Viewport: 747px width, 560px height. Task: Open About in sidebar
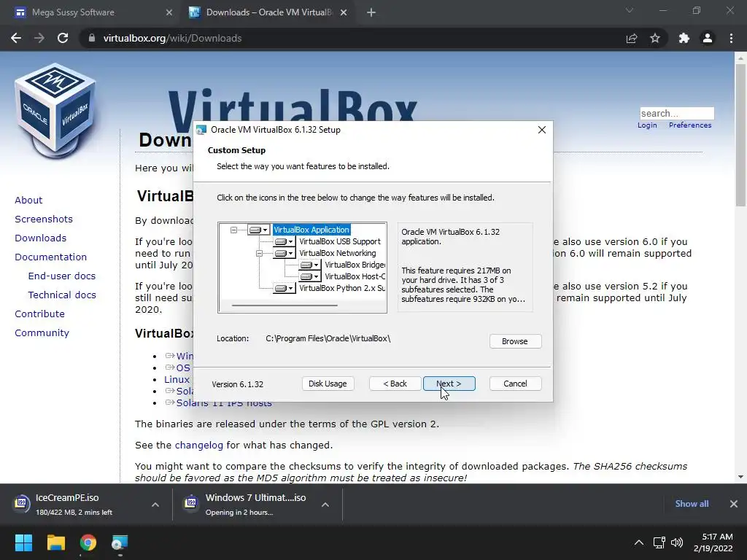click(28, 200)
